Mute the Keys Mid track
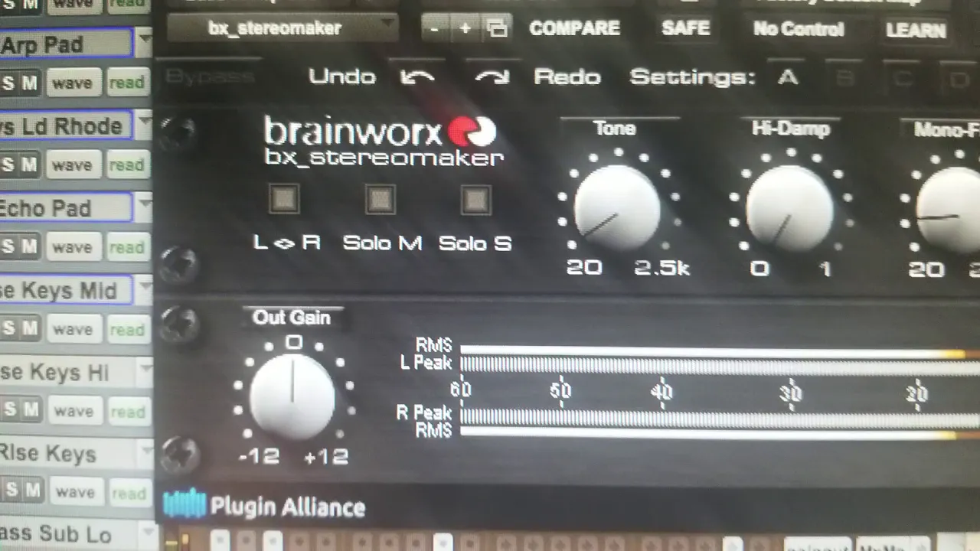 coord(29,328)
